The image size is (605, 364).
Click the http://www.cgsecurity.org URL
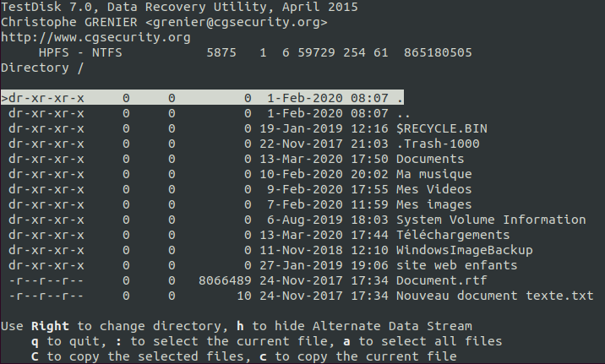pyautogui.click(x=95, y=38)
